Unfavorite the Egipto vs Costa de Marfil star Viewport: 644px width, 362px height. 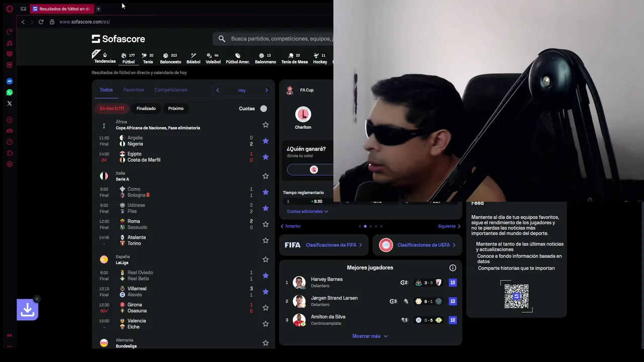266,157
